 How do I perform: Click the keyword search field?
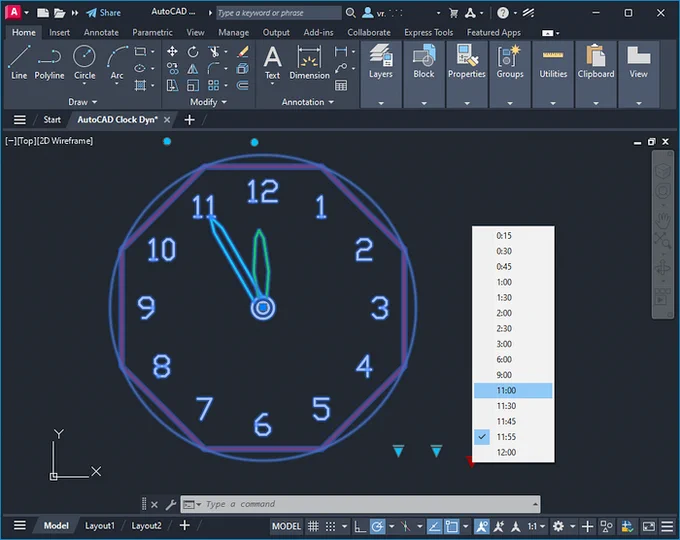pos(278,13)
